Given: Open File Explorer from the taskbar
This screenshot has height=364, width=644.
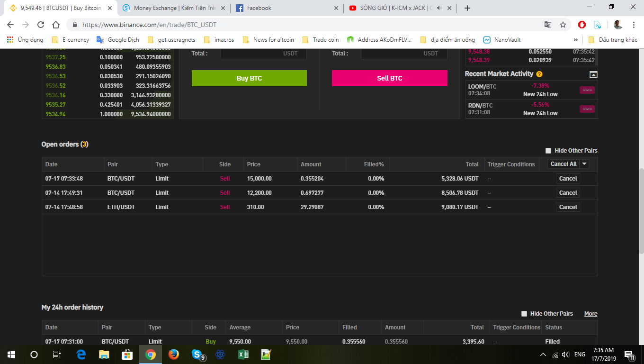Looking at the screenshot, I should click(x=104, y=355).
